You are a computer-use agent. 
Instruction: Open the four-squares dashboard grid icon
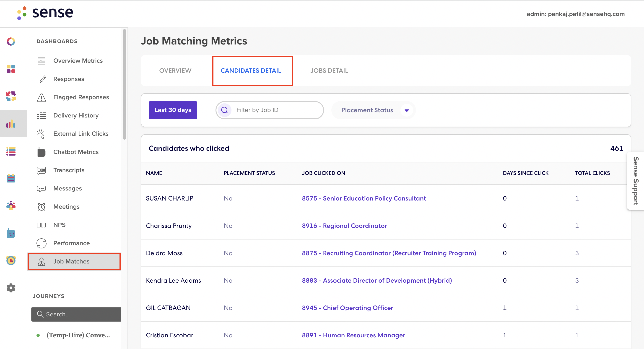pyautogui.click(x=11, y=69)
